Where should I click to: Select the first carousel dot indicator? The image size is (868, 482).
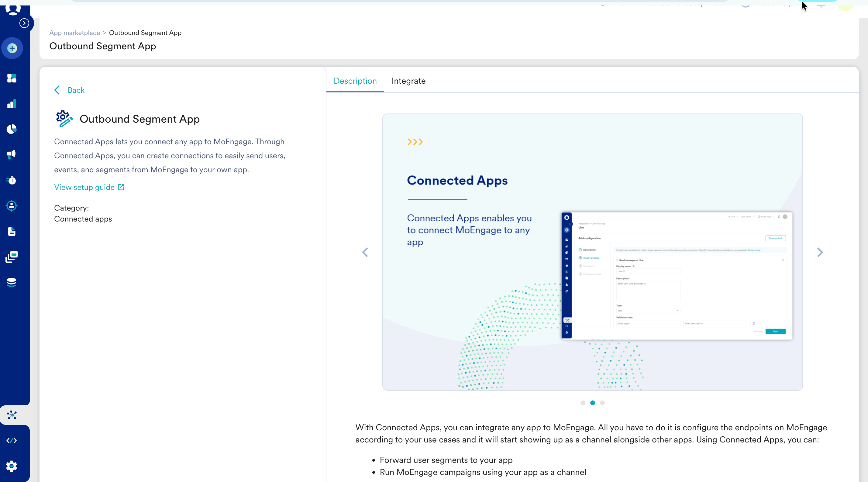(583, 403)
